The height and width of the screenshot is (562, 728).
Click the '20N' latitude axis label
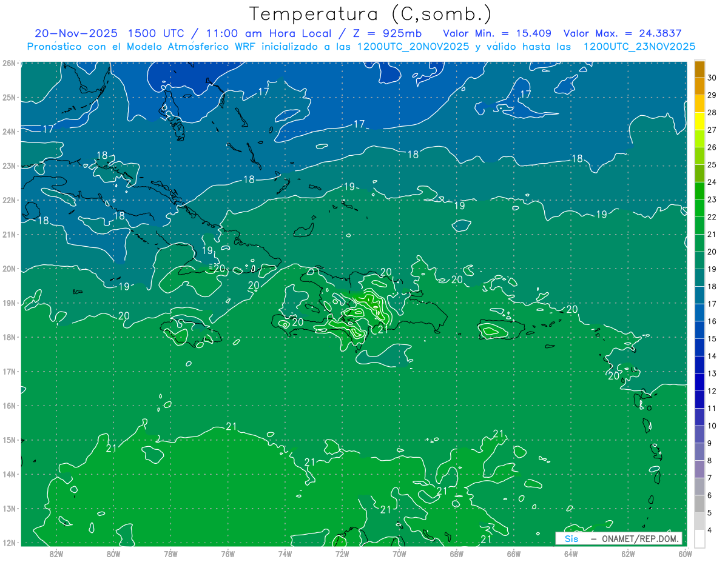pos(8,269)
